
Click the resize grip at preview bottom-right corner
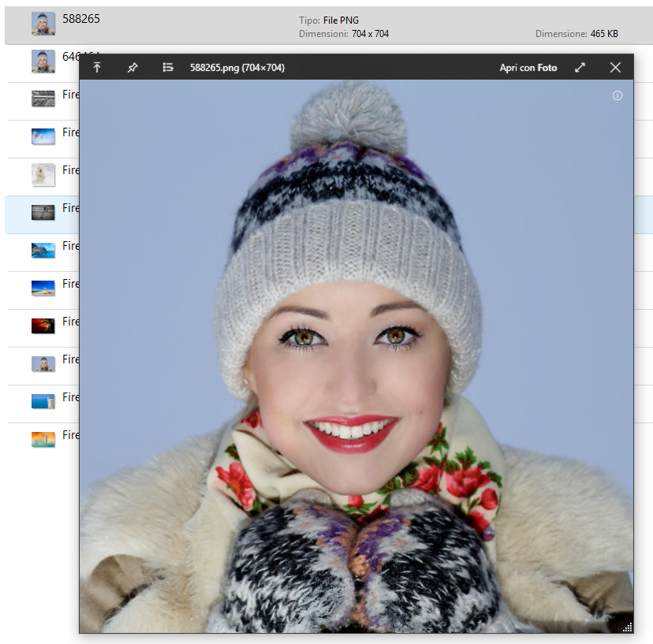(x=628, y=627)
